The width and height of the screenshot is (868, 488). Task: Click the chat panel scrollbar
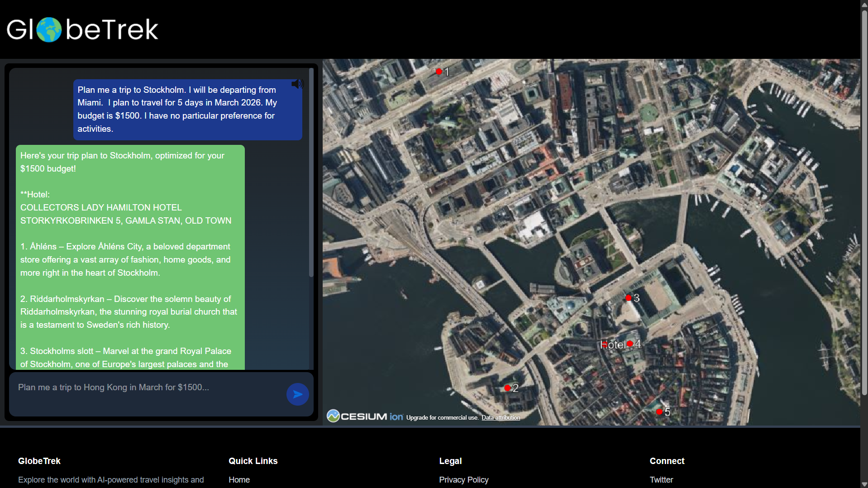[x=311, y=172]
